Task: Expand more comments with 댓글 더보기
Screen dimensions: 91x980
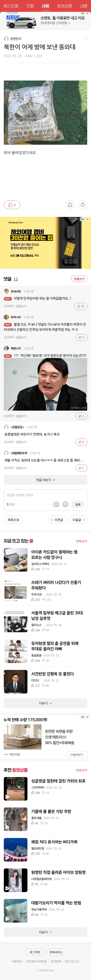Action: coord(45,480)
